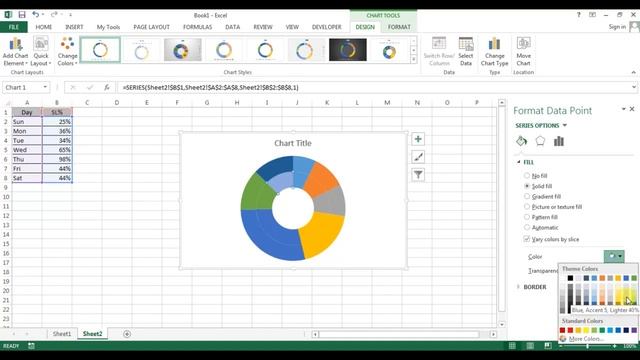Viewport: 640px width, 360px height.
Task: Click the Move Chart button
Action: tap(523, 51)
